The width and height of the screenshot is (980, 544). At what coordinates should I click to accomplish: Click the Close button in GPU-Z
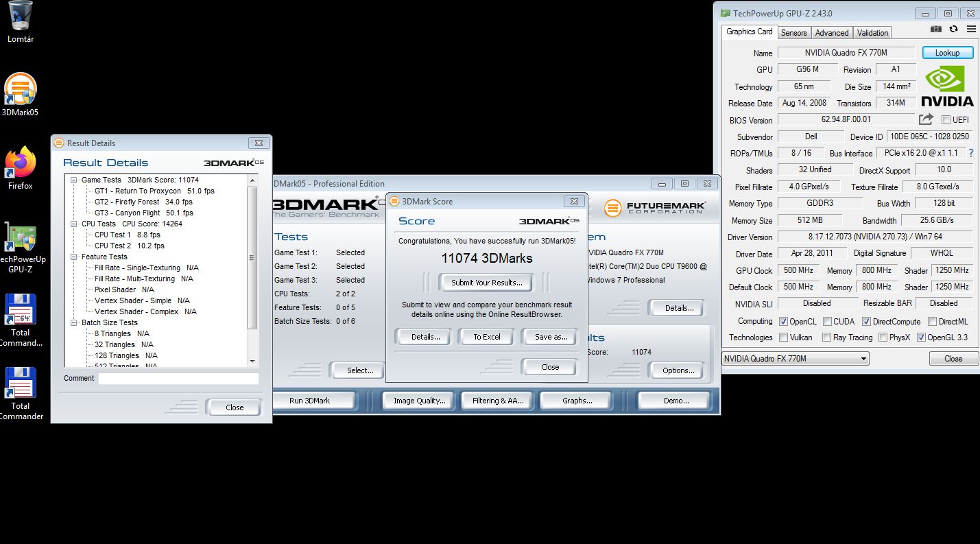(x=953, y=359)
